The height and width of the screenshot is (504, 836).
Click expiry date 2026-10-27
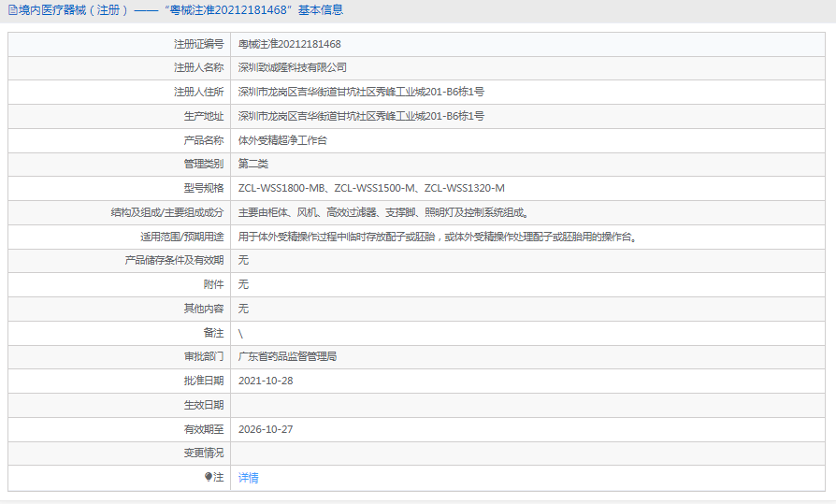click(266, 429)
